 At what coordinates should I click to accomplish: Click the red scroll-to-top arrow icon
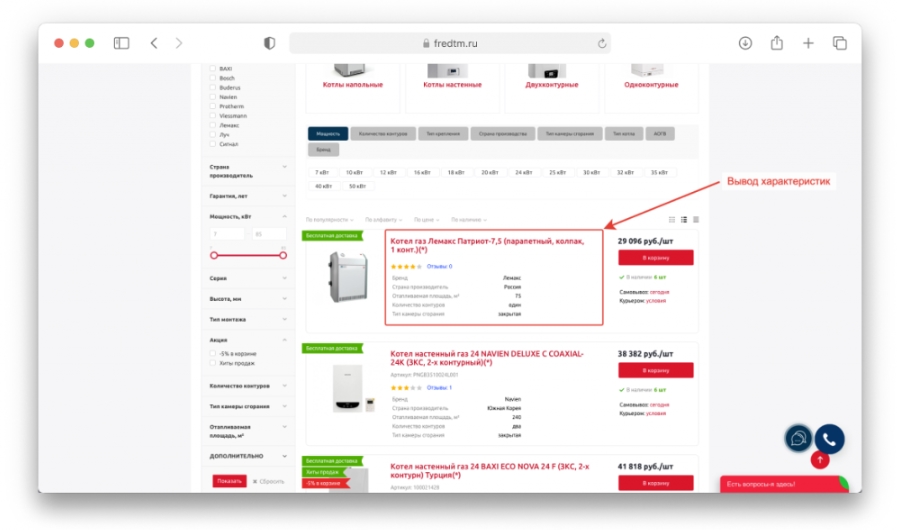click(820, 460)
